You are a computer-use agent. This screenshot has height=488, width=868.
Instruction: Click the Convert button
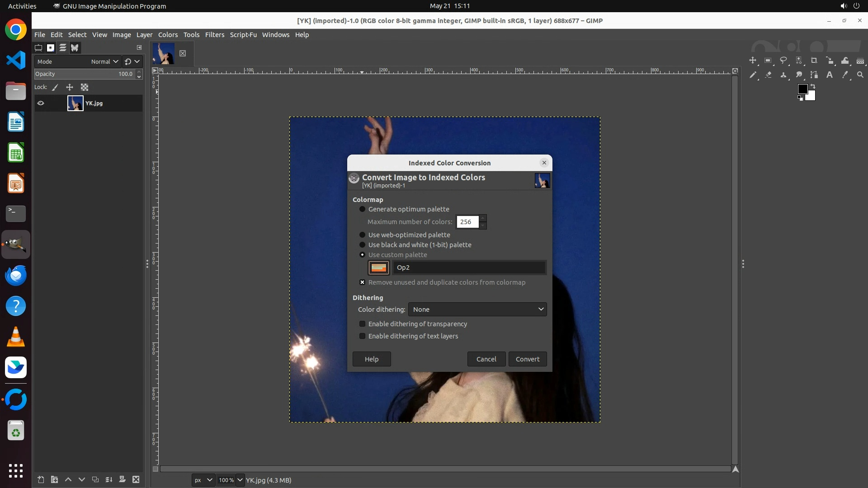tap(528, 359)
